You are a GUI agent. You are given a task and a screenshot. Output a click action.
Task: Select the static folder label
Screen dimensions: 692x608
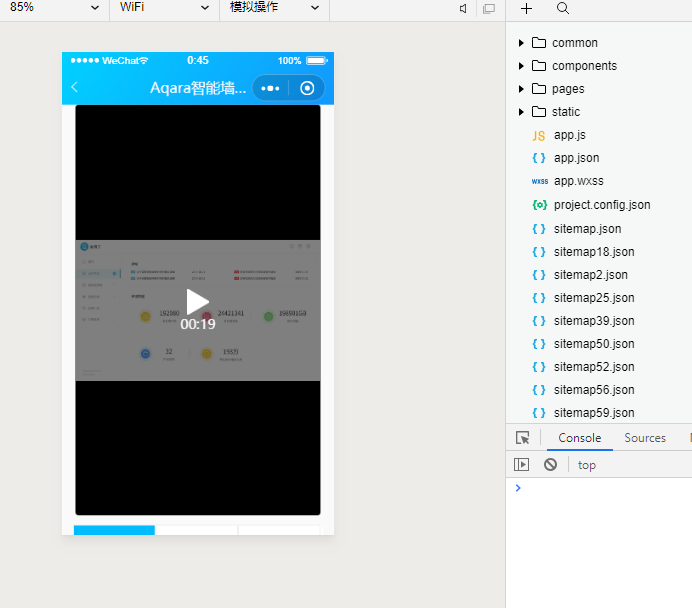coord(566,112)
